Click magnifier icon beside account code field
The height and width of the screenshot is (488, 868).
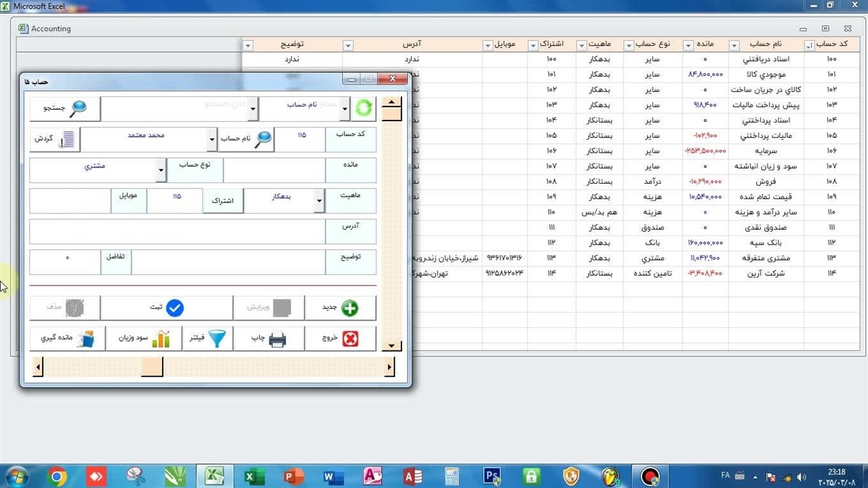[263, 139]
